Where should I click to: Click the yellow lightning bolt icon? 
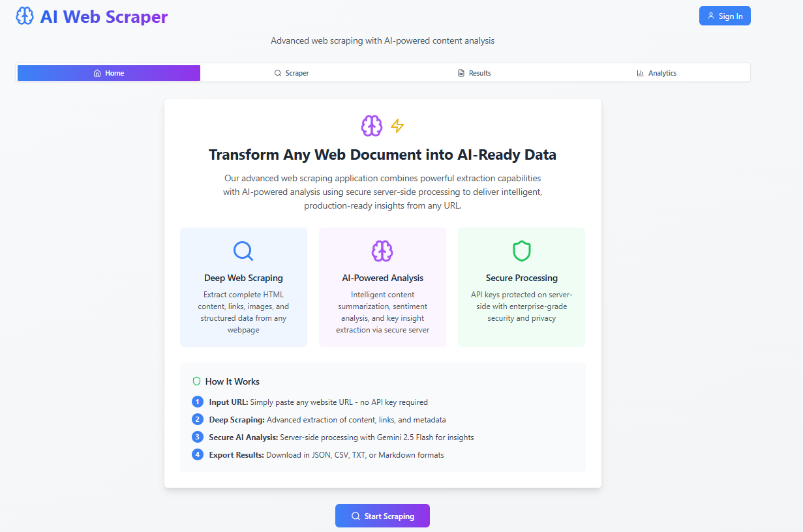point(397,126)
